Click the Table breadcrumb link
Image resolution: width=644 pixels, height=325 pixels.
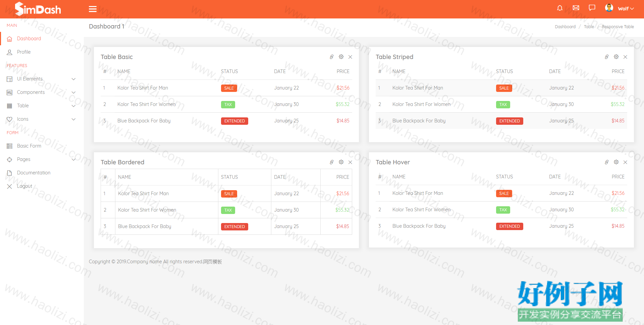point(589,27)
